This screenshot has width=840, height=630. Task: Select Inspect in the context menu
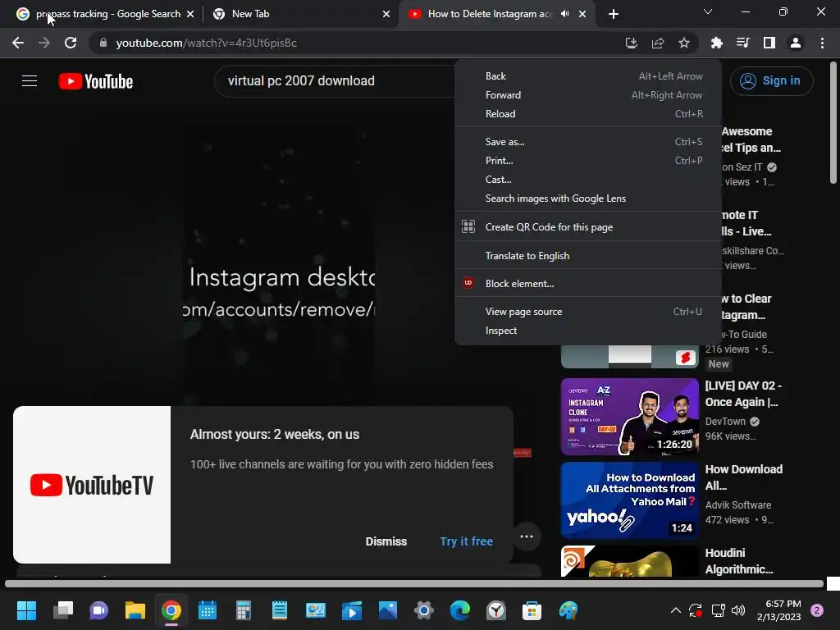588,331
